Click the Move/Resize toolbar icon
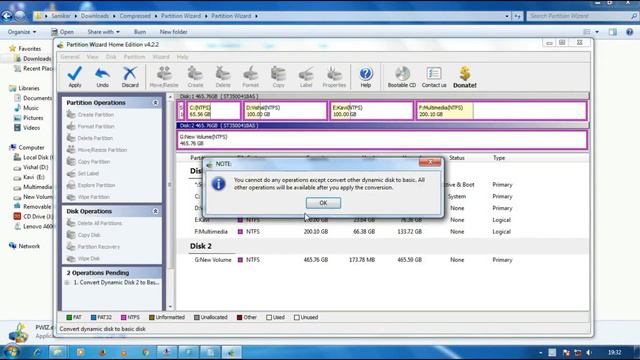 [x=164, y=74]
